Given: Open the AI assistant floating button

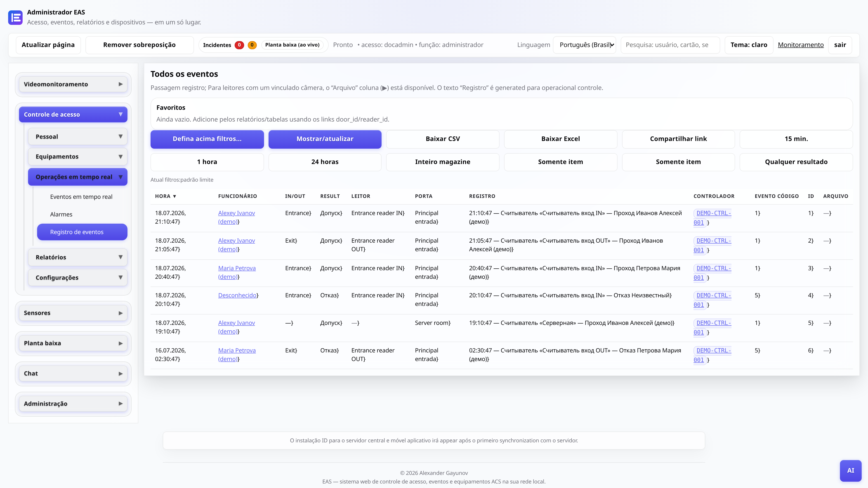Looking at the screenshot, I should (x=850, y=470).
